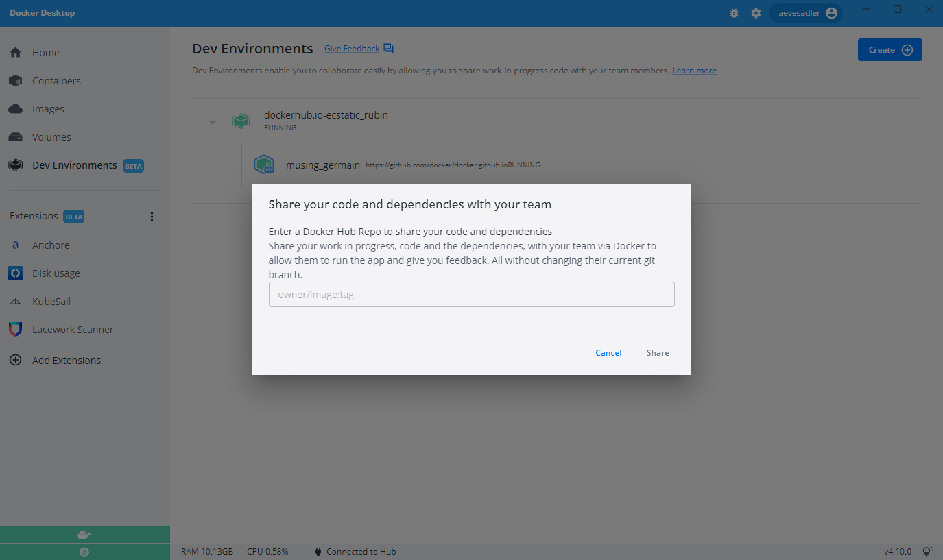Click the Disk usage extension icon

(15, 273)
